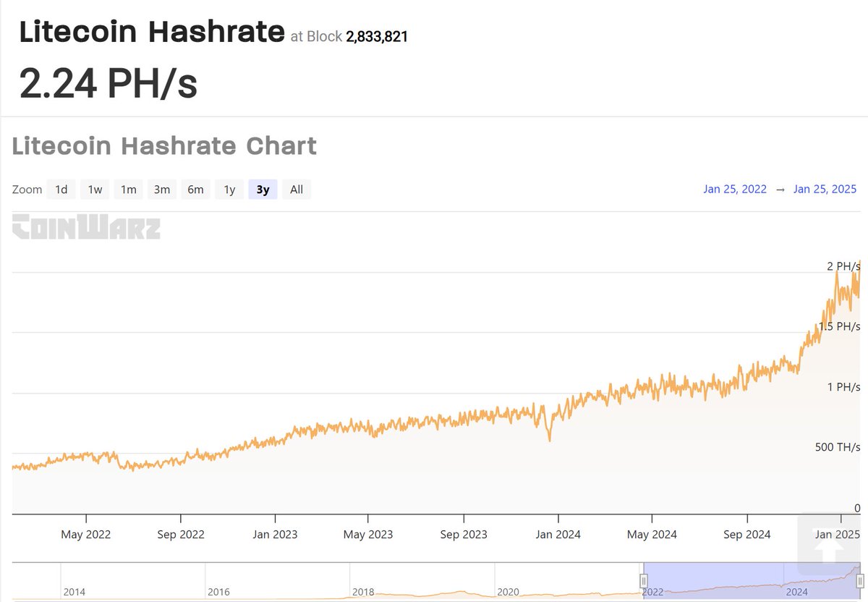The width and height of the screenshot is (868, 602).
Task: Select the 6m zoom range
Action: coord(195,189)
